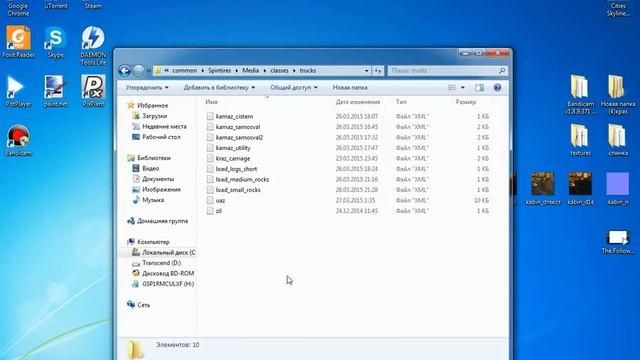Open Transcend (D:) drive
This screenshot has width=640, height=360.
(x=161, y=263)
